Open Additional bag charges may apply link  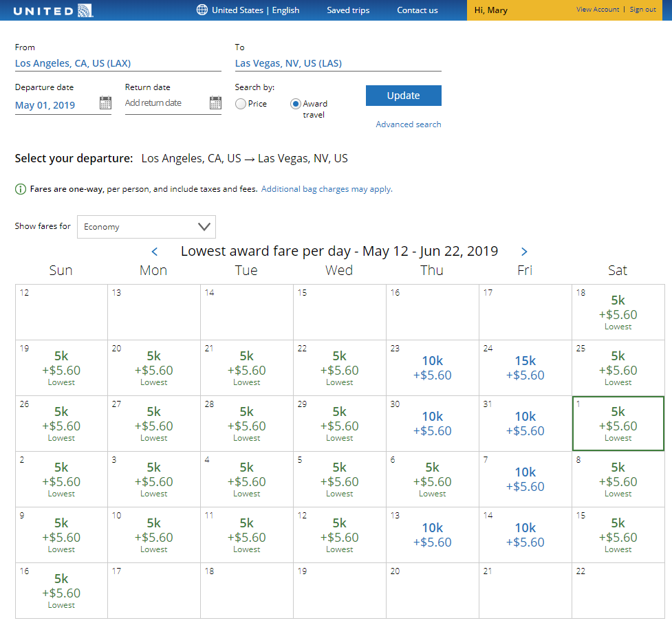pyautogui.click(x=327, y=189)
